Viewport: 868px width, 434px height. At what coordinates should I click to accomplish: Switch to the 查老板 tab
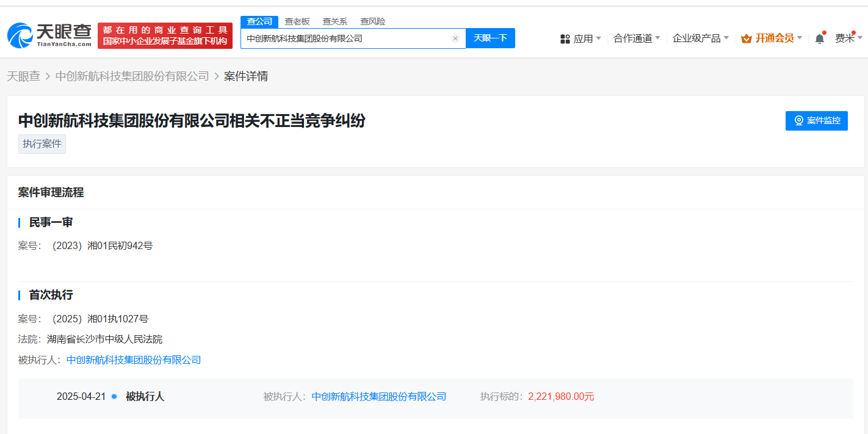(x=297, y=21)
